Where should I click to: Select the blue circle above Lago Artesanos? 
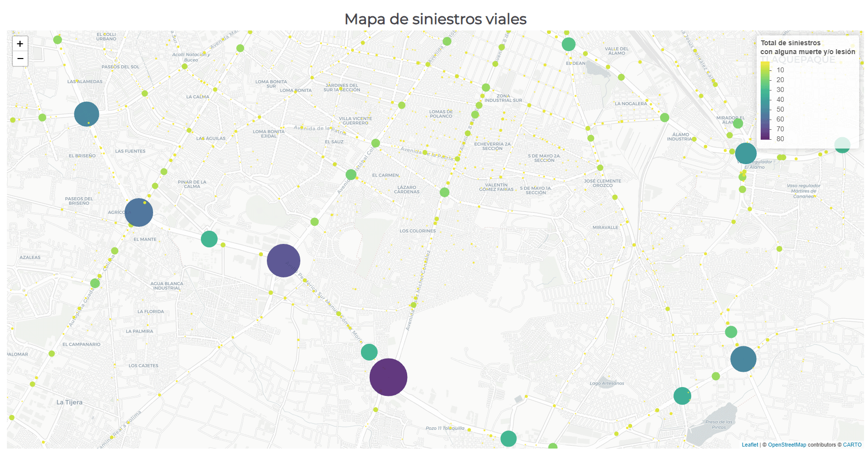[743, 359]
